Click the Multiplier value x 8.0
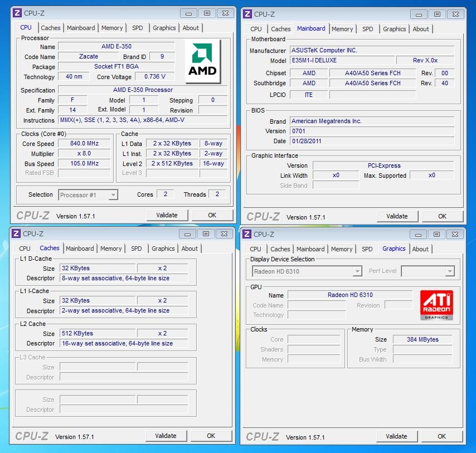476x453 pixels. (84, 153)
